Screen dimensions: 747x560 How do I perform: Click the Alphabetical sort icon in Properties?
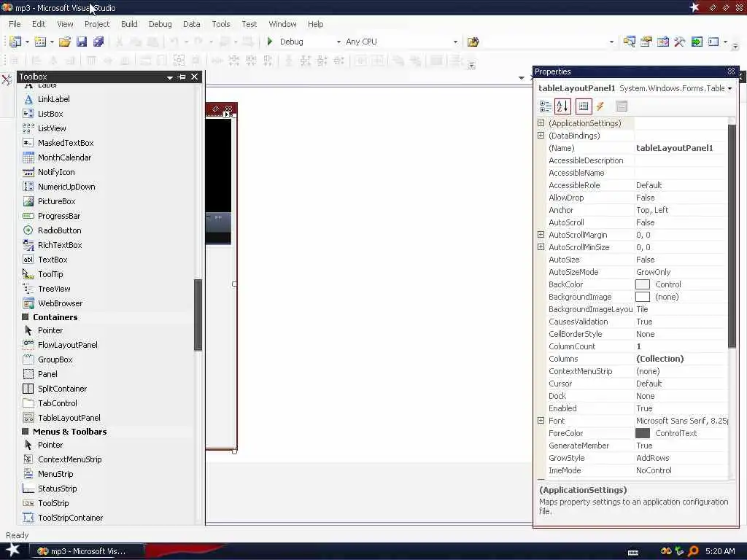[x=562, y=106]
